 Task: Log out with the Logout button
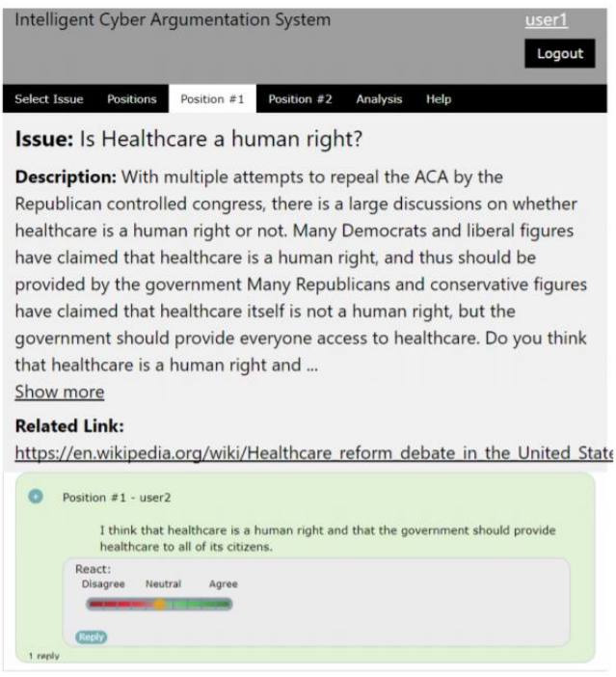pyautogui.click(x=559, y=54)
